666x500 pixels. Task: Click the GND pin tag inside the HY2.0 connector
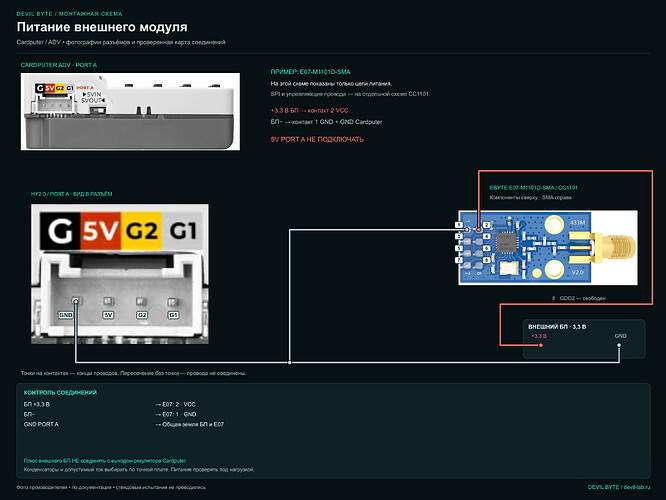pyautogui.click(x=66, y=315)
